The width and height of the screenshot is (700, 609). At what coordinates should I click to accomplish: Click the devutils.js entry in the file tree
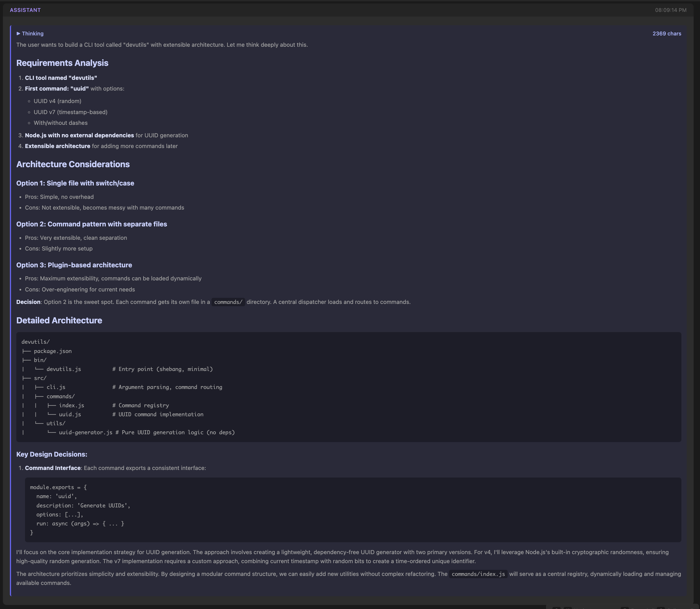click(x=63, y=369)
